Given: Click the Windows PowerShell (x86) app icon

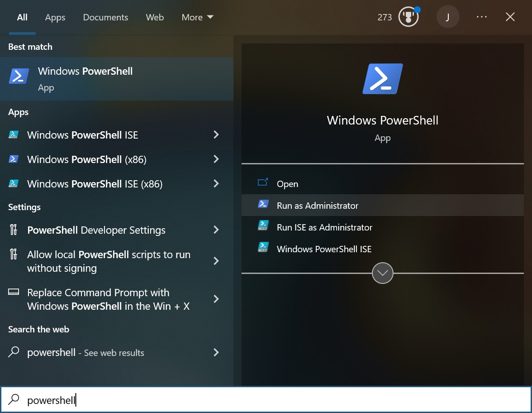Looking at the screenshot, I should click(14, 159).
